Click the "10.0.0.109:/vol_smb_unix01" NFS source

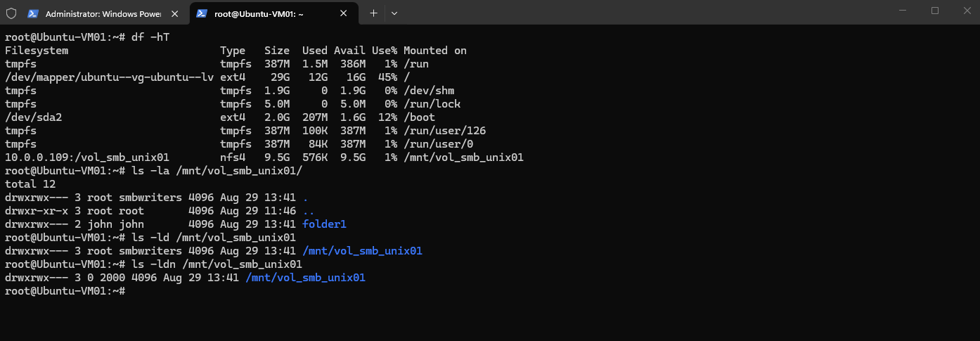87,157
